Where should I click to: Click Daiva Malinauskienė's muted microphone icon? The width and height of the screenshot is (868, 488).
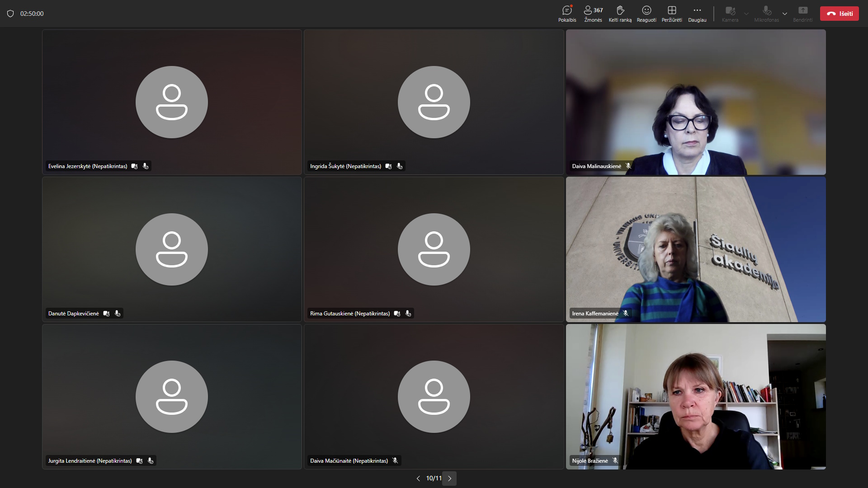point(628,166)
